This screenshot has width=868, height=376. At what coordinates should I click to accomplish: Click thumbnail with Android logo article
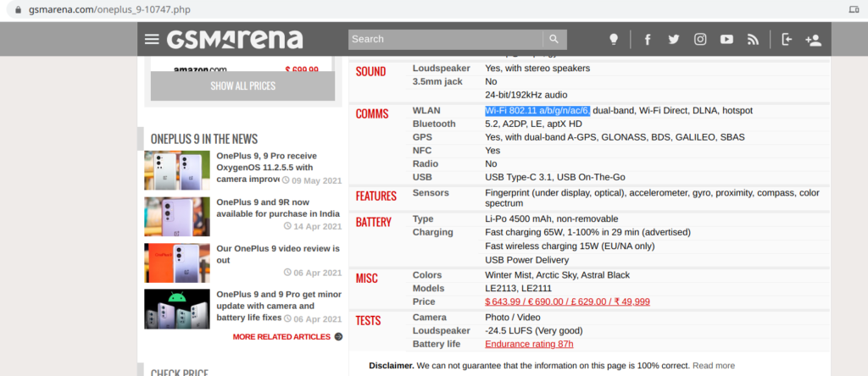point(177,309)
